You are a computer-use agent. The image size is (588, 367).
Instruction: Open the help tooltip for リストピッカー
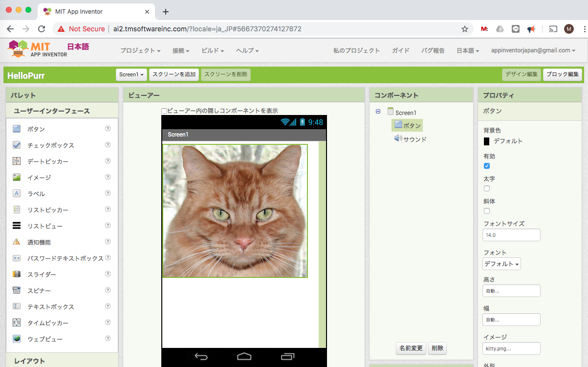[x=108, y=209]
